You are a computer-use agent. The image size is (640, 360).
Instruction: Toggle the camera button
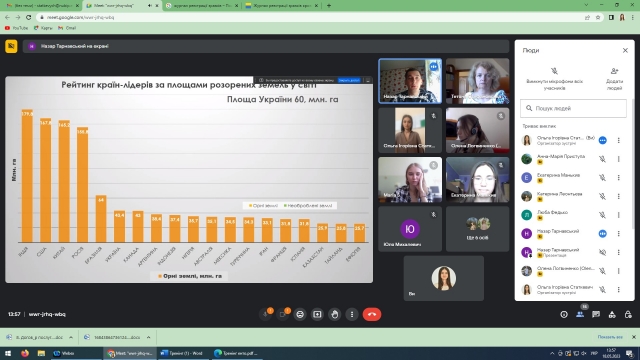pyautogui.click(x=282, y=314)
